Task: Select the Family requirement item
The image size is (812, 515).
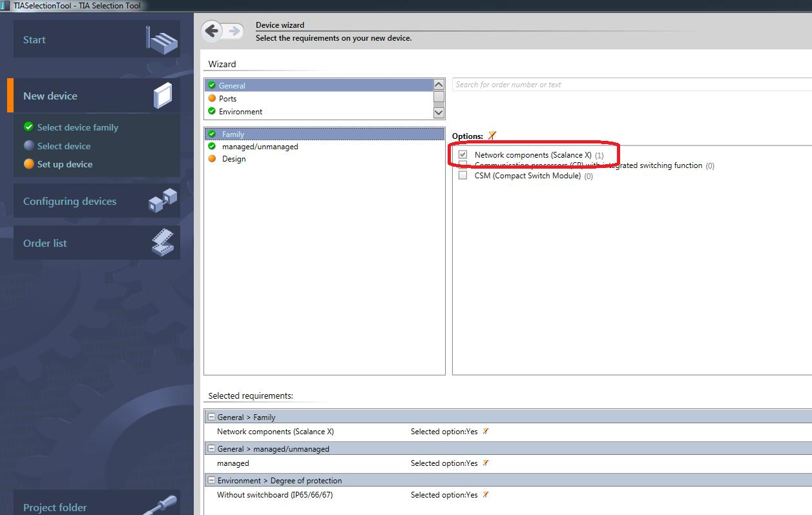Action: (x=324, y=134)
